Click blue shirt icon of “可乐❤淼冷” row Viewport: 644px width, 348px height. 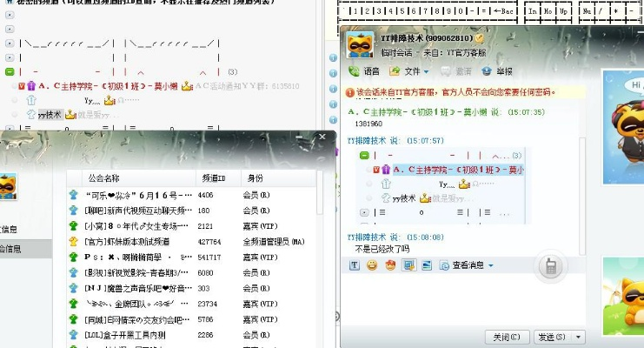coord(74,195)
